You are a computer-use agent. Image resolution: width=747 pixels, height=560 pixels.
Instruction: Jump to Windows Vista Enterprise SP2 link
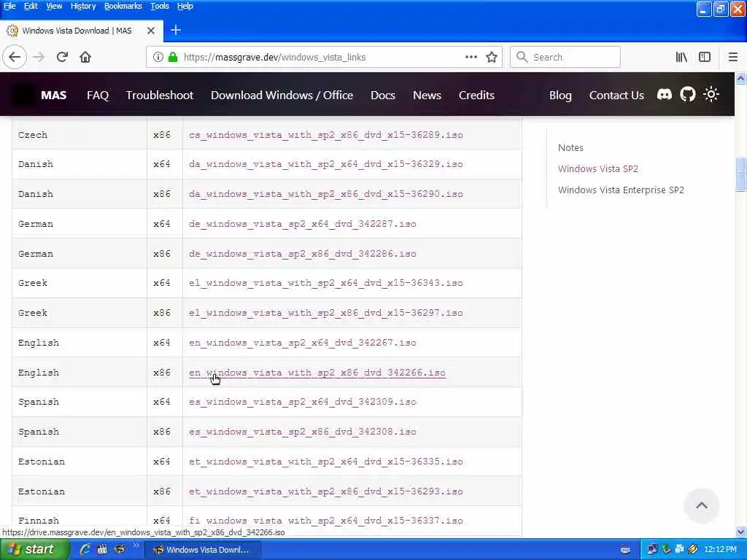tap(621, 190)
